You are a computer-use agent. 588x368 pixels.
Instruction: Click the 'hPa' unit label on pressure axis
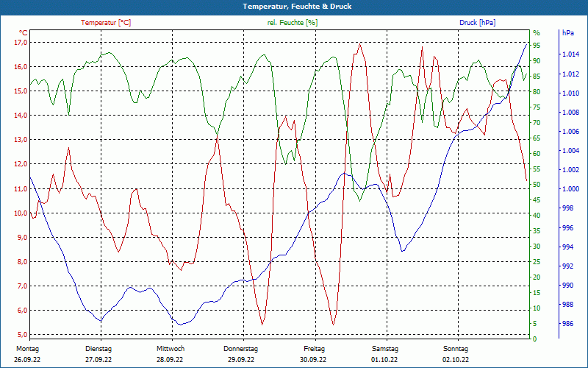[x=567, y=32]
